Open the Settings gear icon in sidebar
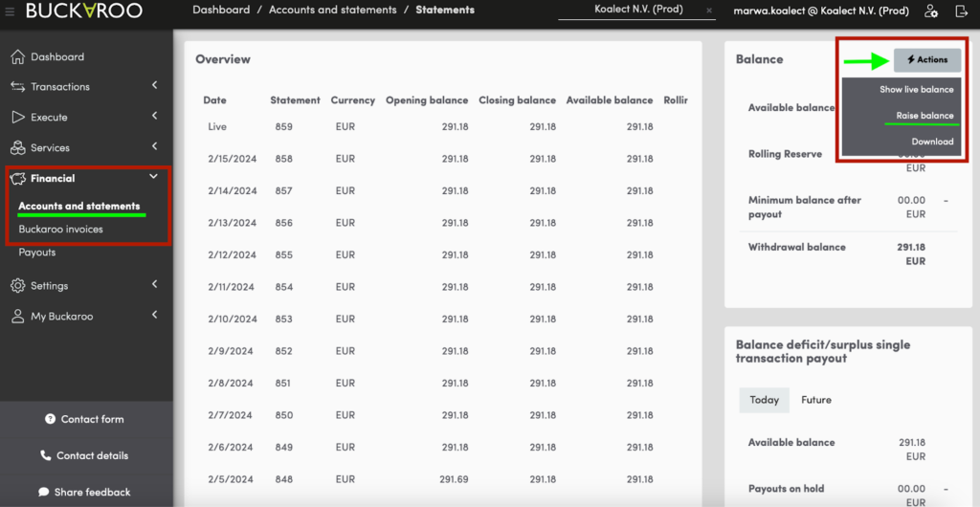Screen dimensions: 980x507 [x=18, y=286]
